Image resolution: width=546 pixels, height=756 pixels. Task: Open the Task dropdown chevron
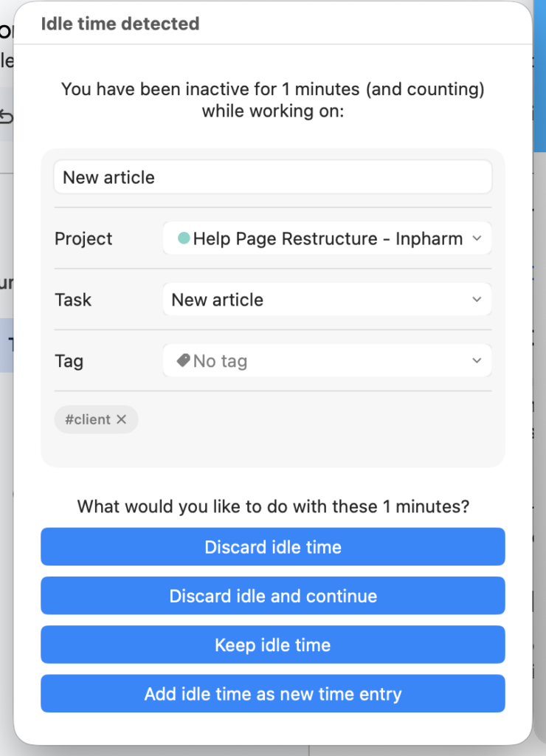477,300
